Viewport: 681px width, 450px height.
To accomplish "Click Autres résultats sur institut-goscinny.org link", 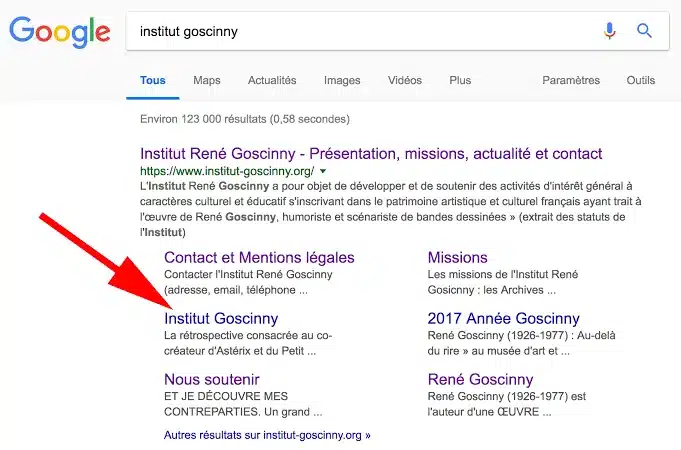I will (x=267, y=435).
